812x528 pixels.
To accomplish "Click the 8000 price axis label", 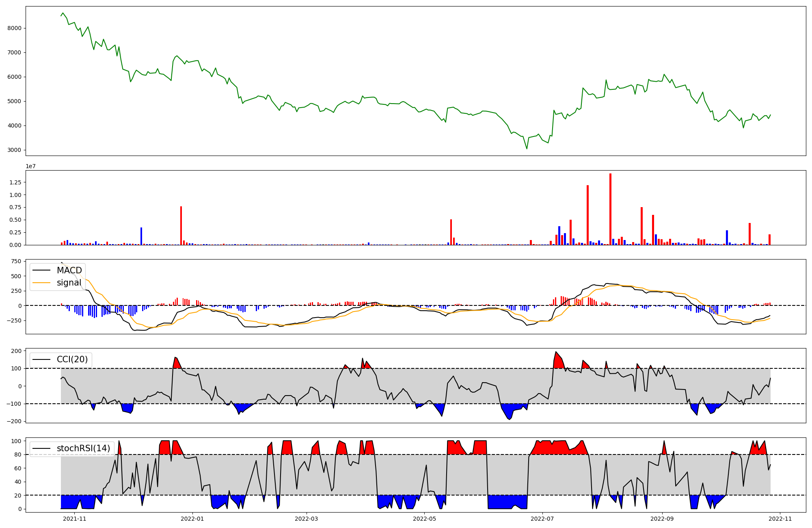I will point(14,28).
